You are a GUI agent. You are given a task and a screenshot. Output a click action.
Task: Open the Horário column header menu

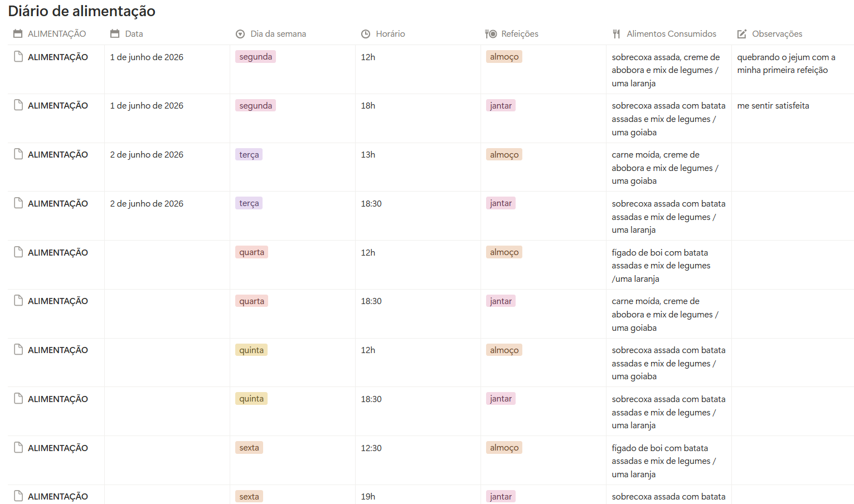click(390, 34)
